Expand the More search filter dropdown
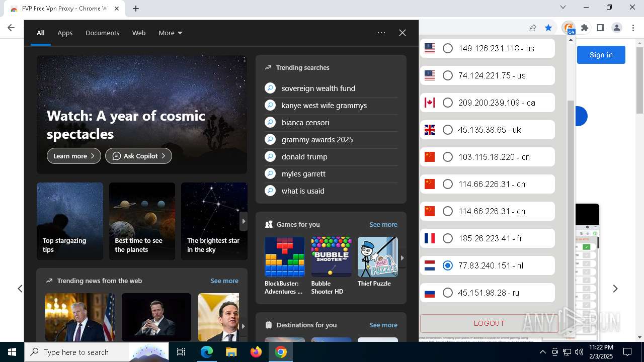The width and height of the screenshot is (644, 362). point(171,33)
